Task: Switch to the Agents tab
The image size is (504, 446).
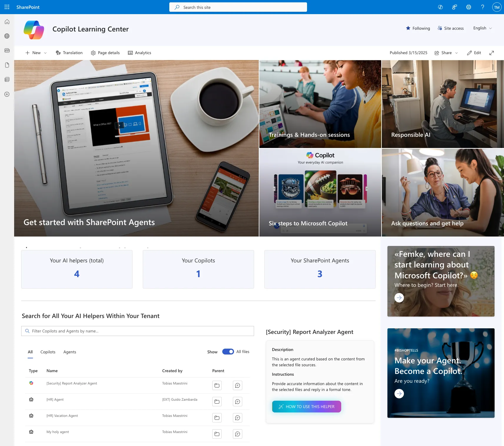Action: pyautogui.click(x=70, y=352)
